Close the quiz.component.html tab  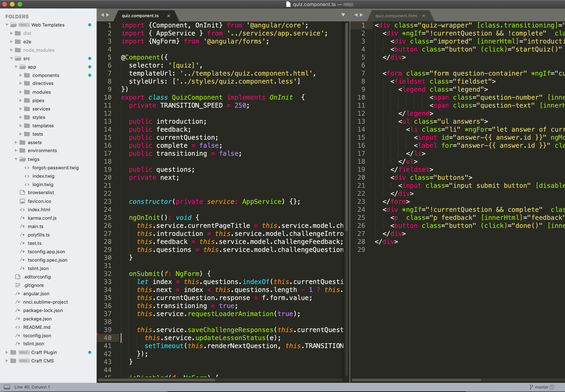click(x=424, y=16)
